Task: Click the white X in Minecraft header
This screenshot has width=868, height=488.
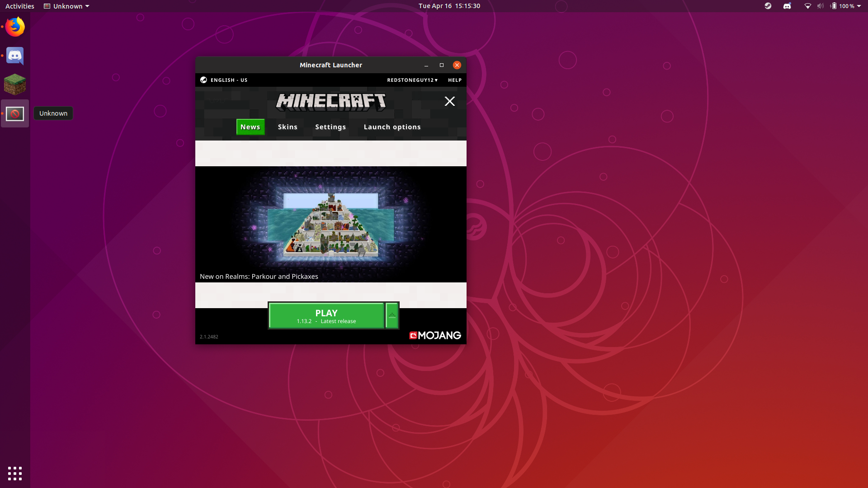Action: click(x=449, y=101)
